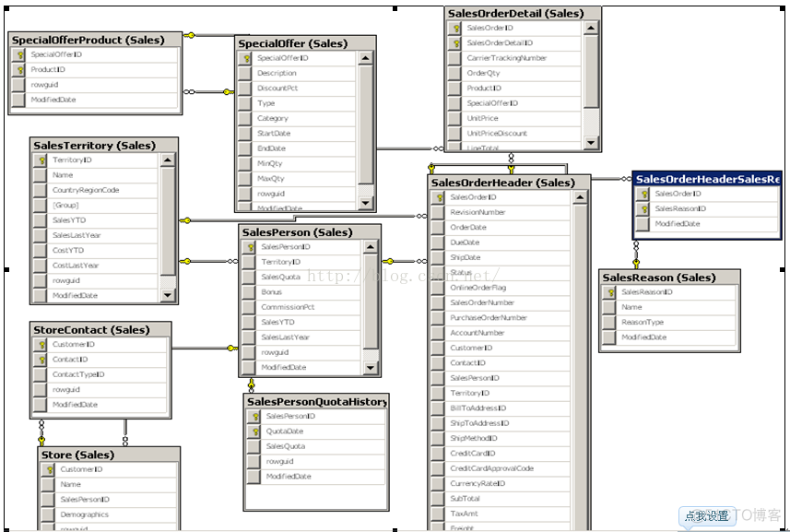Select the SpecialOfferProduct (Sales) title bar
Image resolution: width=790 pixels, height=532 pixels.
95,40
